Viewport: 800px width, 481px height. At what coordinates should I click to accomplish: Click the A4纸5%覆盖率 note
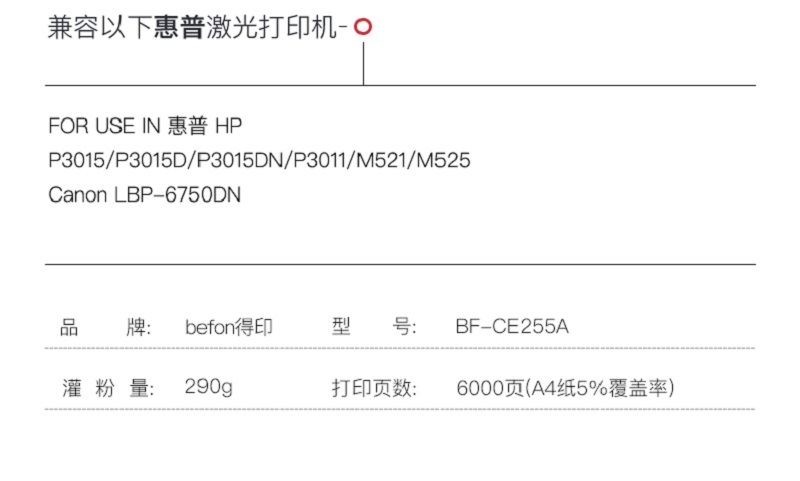599,388
